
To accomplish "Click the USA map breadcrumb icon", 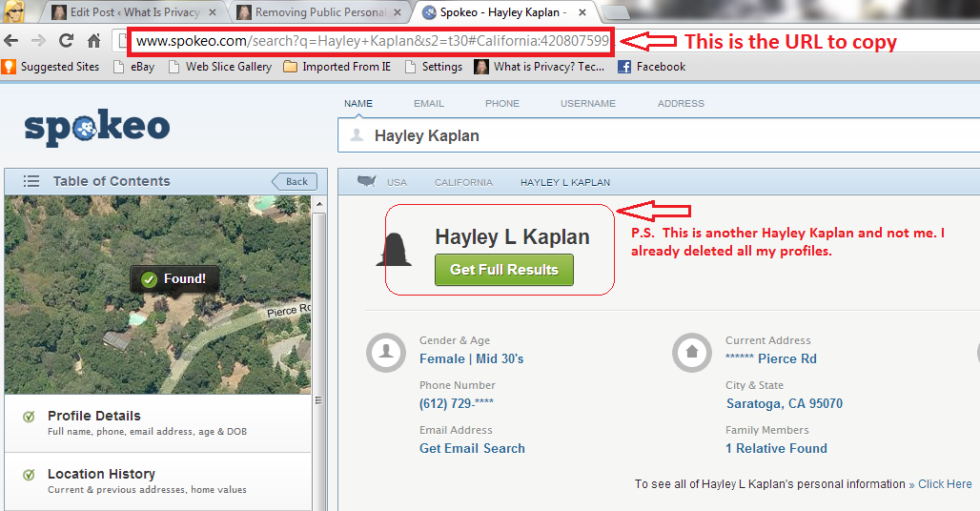I will click(367, 182).
